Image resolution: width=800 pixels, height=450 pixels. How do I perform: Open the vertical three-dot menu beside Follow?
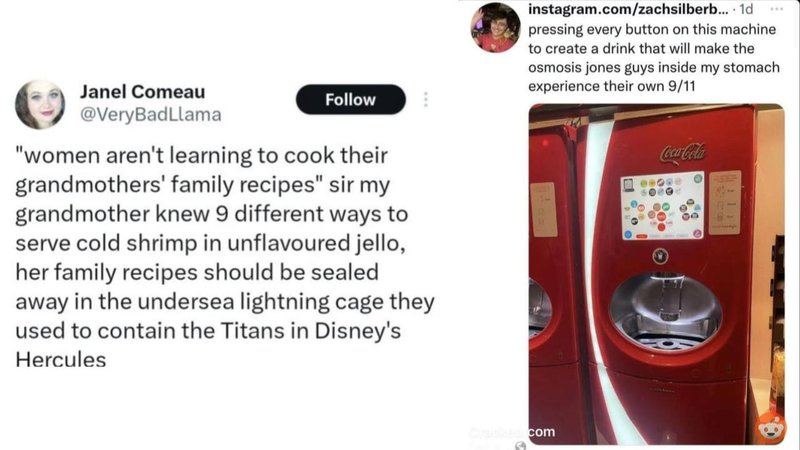tap(425, 99)
